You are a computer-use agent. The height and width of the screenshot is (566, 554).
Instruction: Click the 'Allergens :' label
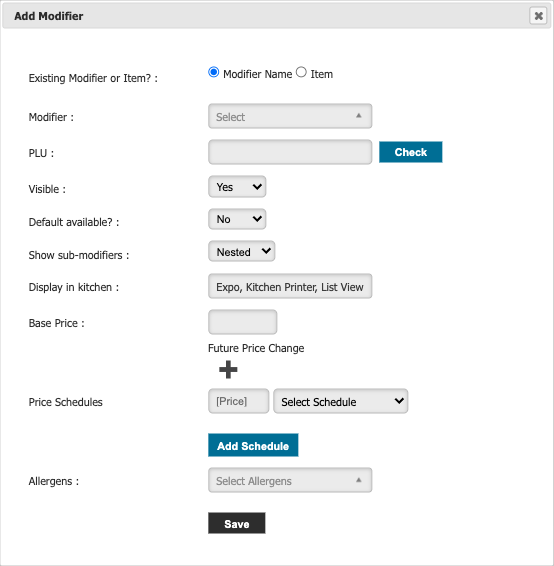[x=53, y=481]
